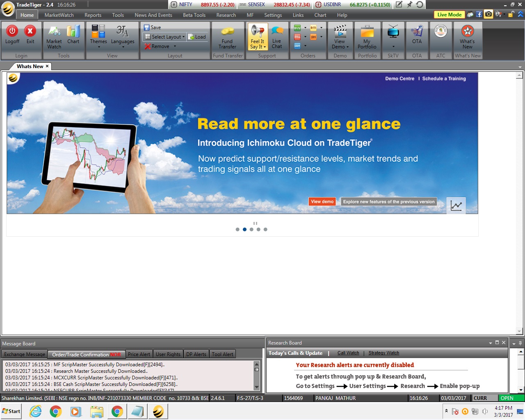Viewport: 525px width, 420px height.
Task: Toggle the Live Mode indicator
Action: 449,15
